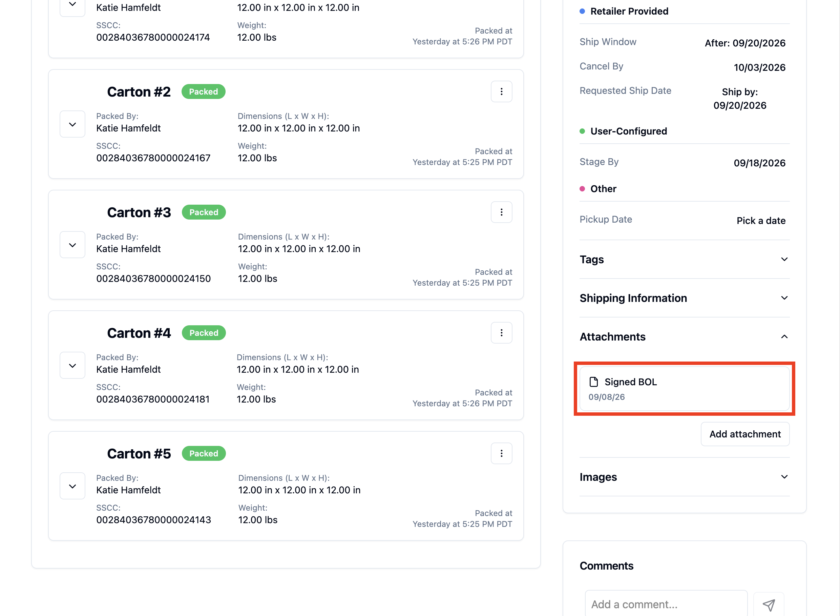The height and width of the screenshot is (616, 840).
Task: Select SSCC 00284036780000024143
Action: pos(153,520)
